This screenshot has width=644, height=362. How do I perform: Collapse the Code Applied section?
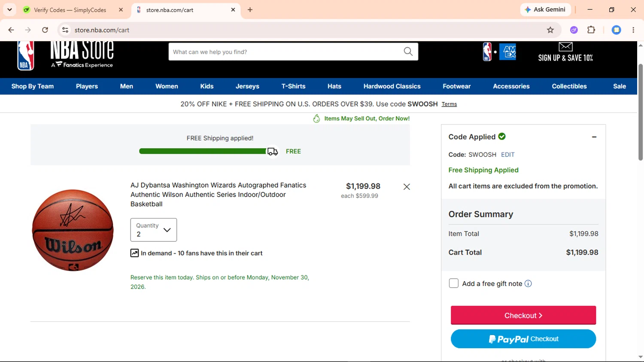point(594,137)
